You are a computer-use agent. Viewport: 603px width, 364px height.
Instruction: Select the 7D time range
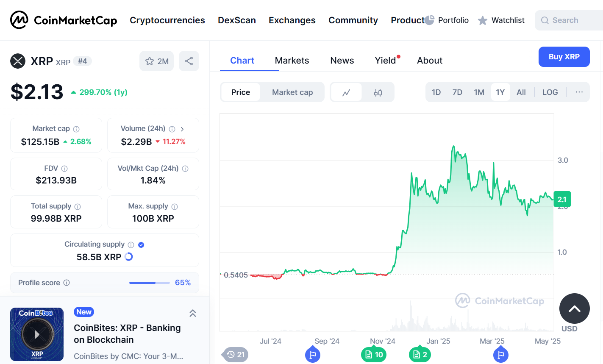coord(457,92)
